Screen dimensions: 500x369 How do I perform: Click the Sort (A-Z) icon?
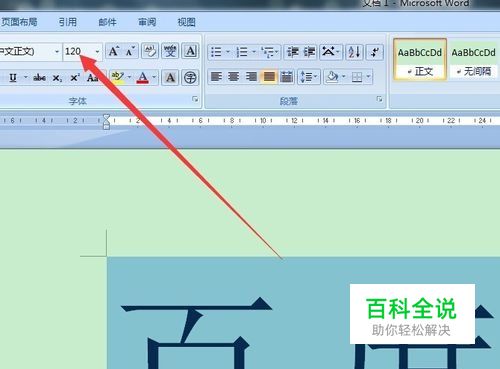coord(354,52)
